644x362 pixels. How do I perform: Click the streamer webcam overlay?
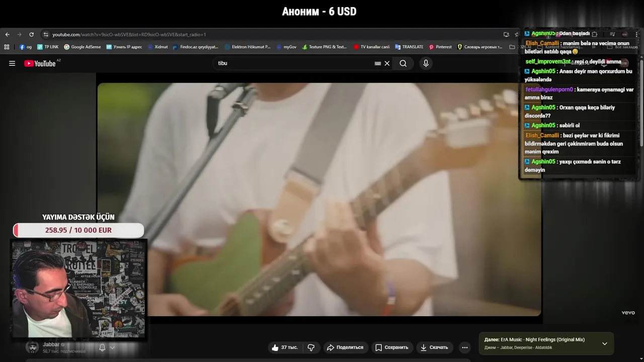tap(78, 288)
